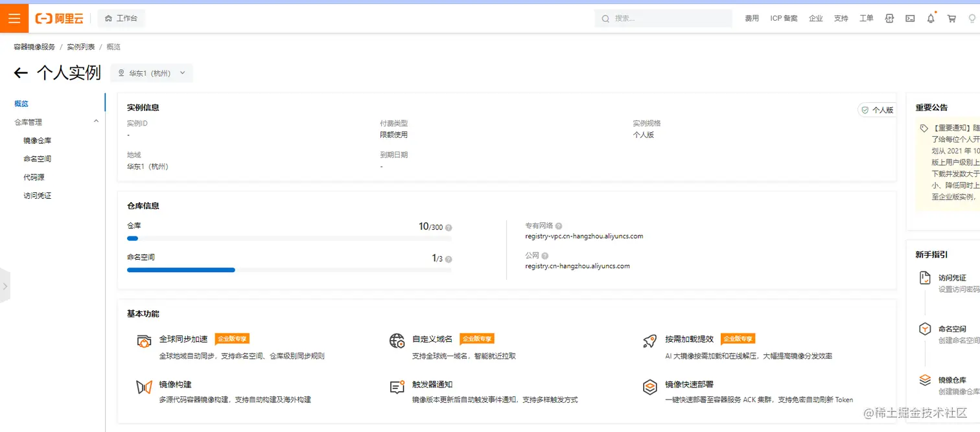Click the back arrow beside 个人实例
980x432 pixels.
click(x=21, y=73)
